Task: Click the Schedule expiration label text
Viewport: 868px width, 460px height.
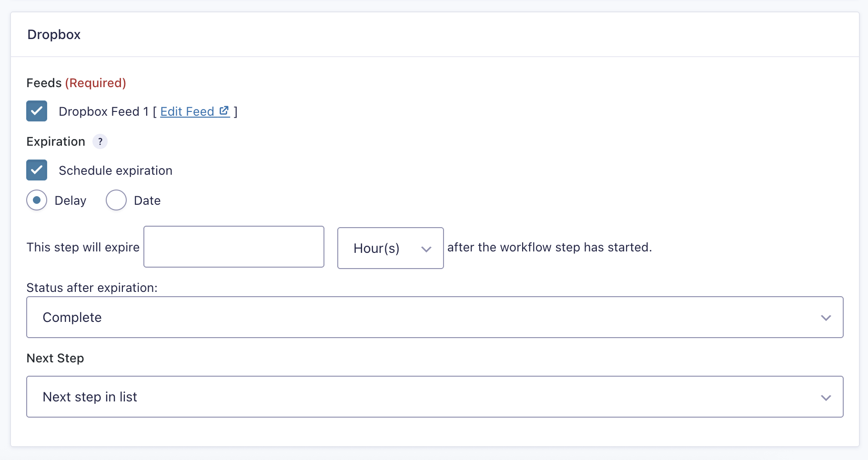Action: 115,170
